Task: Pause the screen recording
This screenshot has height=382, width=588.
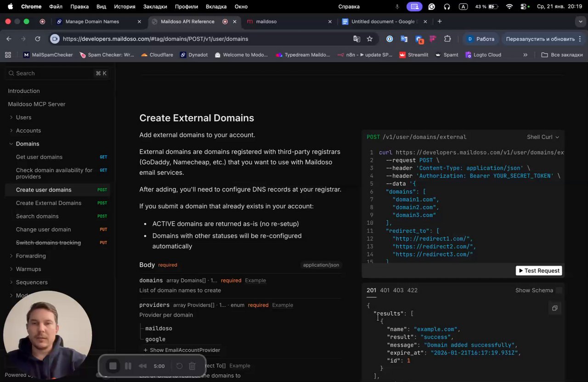Action: click(128, 366)
